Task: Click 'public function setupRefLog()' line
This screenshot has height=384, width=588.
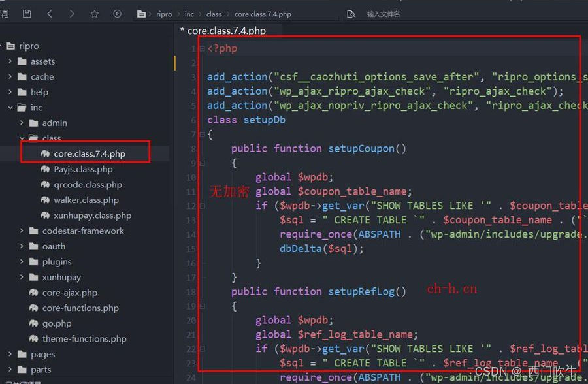Action: (x=319, y=291)
